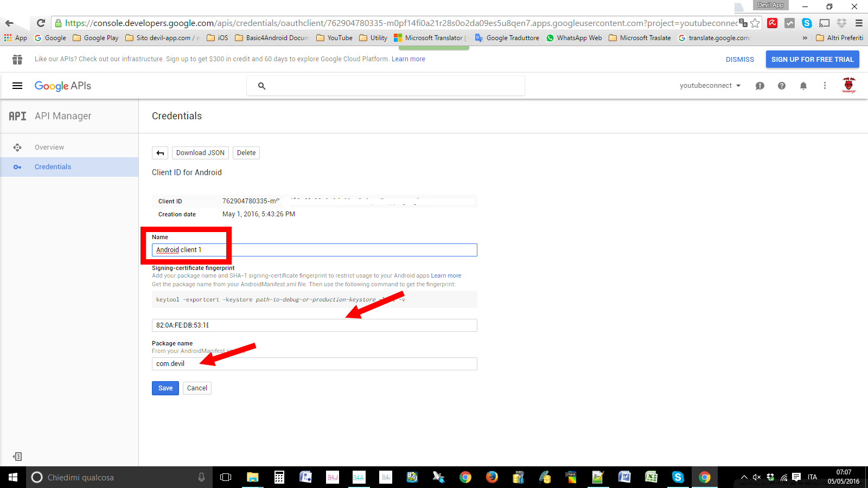Open the iOS bookmarks folder

coord(218,38)
